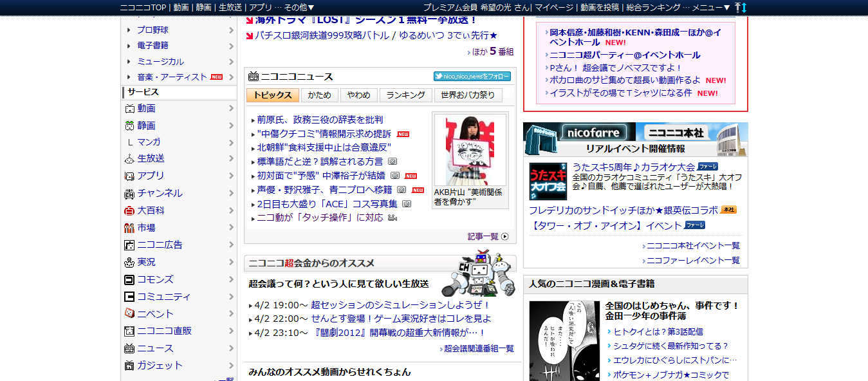Screen dimensions: 868x381
Task: Open ニコファーレイベント一覧 link
Action: point(693,261)
